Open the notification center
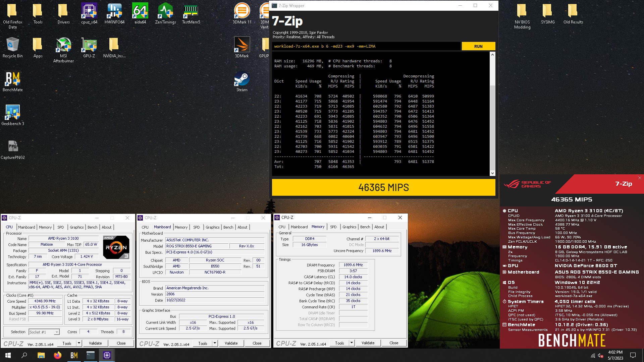The image size is (644, 362). [x=633, y=355]
